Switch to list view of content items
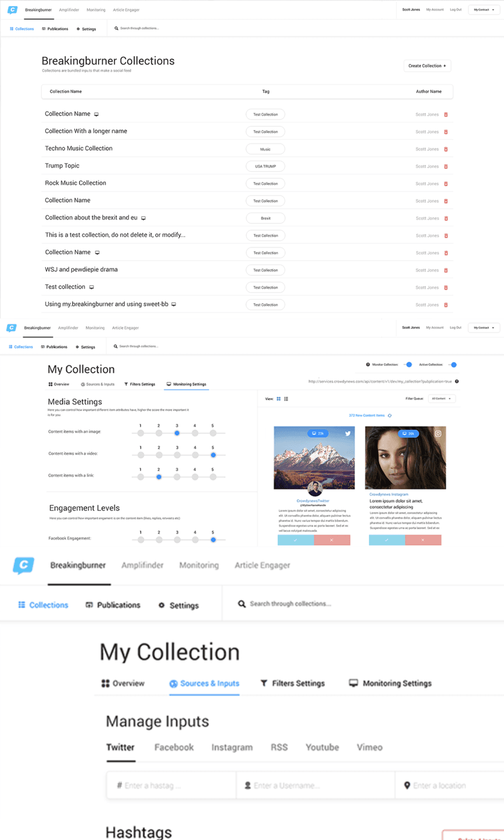Image resolution: width=504 pixels, height=840 pixels. [x=286, y=399]
